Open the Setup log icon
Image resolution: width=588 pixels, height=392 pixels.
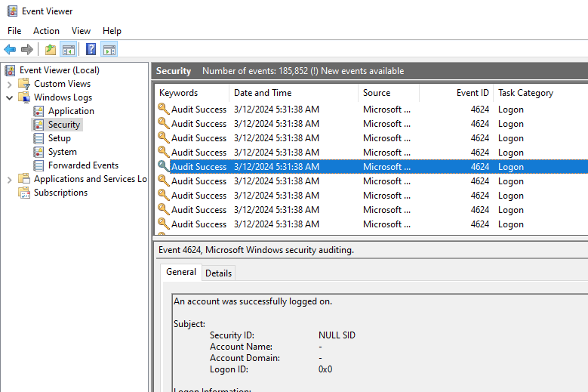coord(39,138)
